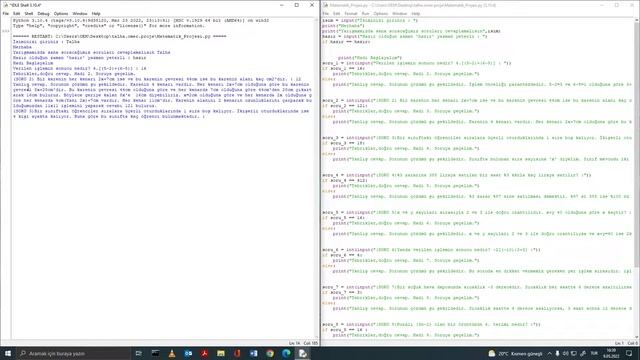The image size is (640, 360).
Task: Click the 'if soru_2 ==' line in the editor
Action: (x=344, y=106)
